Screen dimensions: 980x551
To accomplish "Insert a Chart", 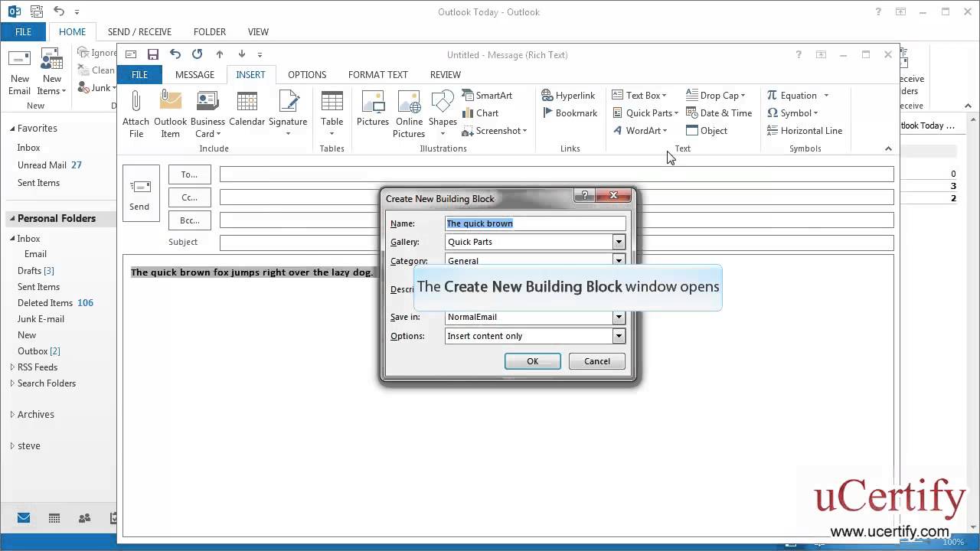I will point(480,113).
